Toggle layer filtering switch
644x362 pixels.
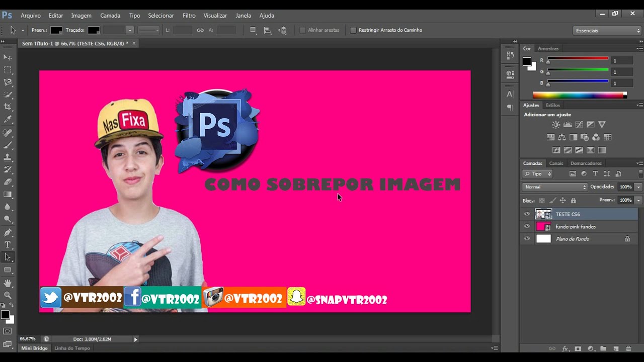pos(640,173)
